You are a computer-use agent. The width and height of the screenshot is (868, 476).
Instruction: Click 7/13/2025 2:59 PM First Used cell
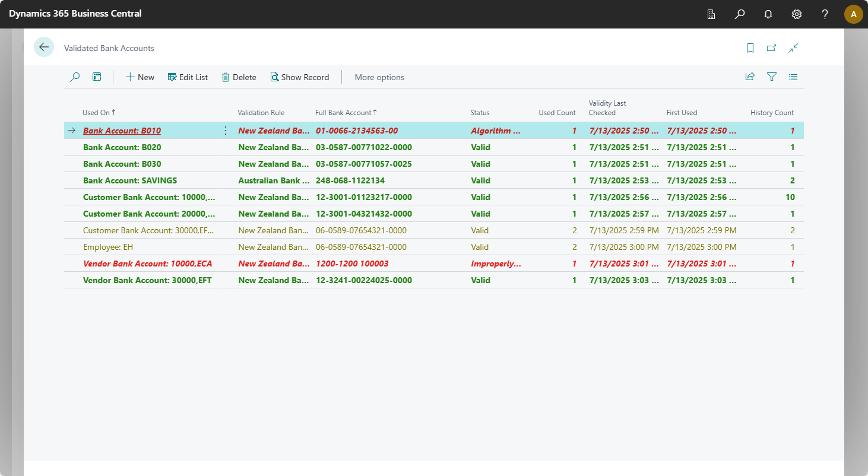pos(702,230)
